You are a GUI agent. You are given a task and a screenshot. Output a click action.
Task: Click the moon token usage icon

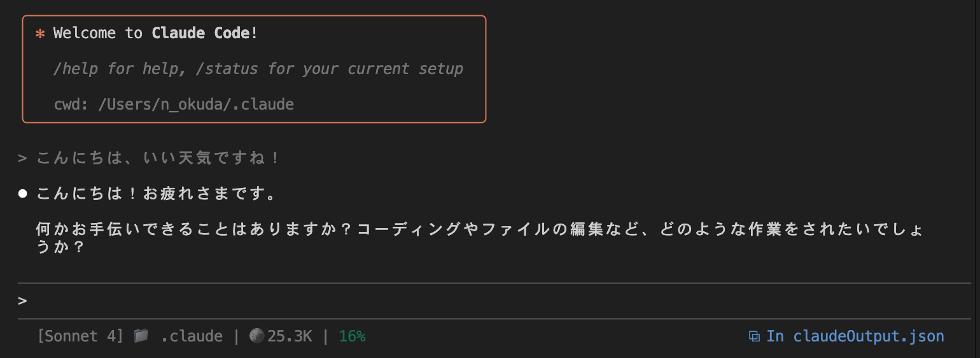click(x=256, y=336)
